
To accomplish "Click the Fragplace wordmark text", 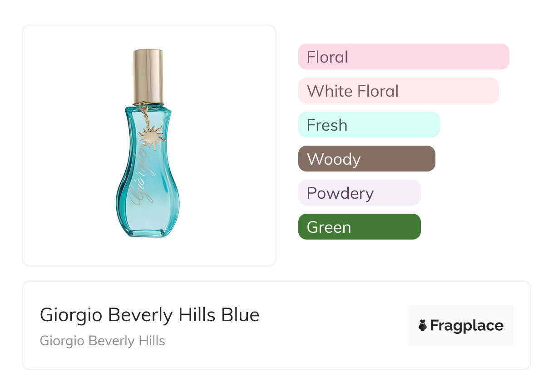I will pos(466,325).
